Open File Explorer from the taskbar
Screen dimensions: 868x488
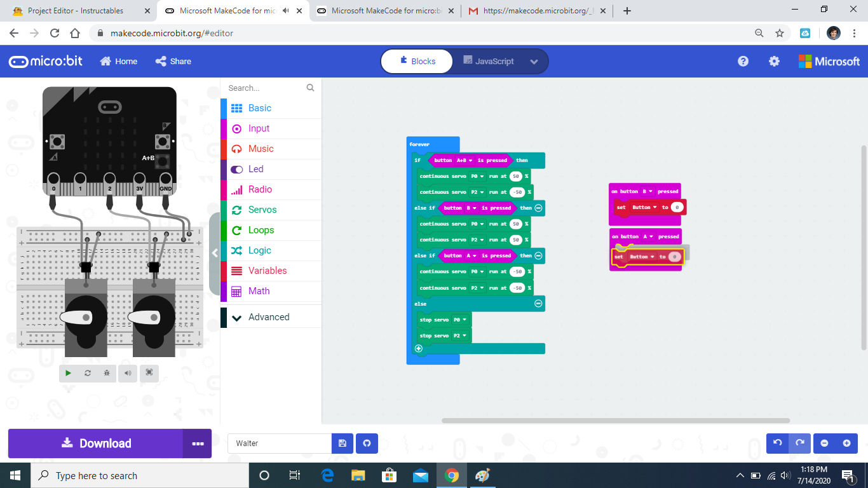point(358,475)
